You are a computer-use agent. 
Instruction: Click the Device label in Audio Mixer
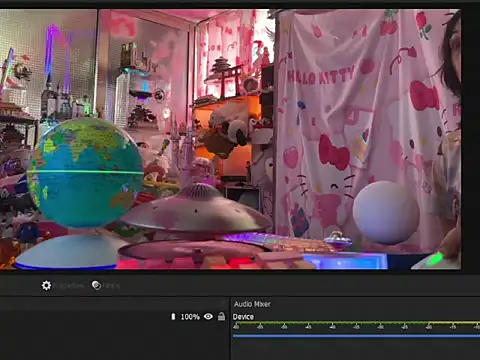tap(243, 317)
